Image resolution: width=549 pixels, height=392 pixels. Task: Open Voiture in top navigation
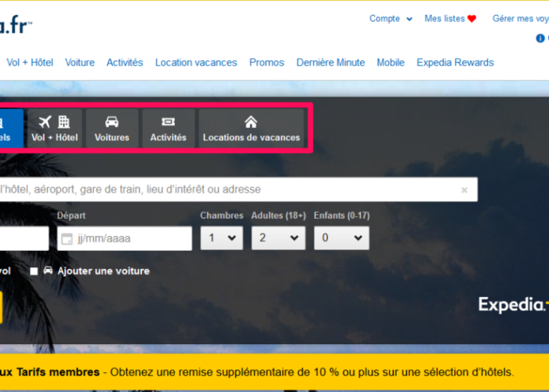(80, 63)
